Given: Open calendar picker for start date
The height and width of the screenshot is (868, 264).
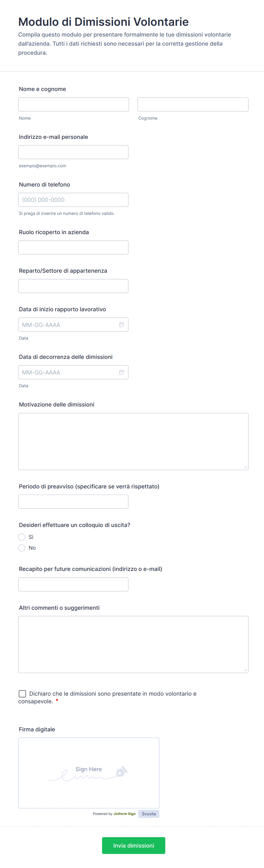Looking at the screenshot, I should [x=121, y=325].
